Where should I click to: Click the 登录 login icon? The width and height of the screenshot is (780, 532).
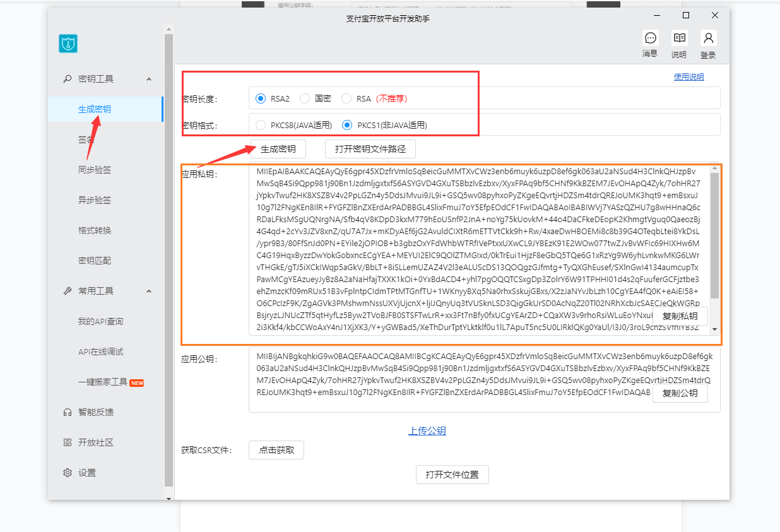click(708, 38)
